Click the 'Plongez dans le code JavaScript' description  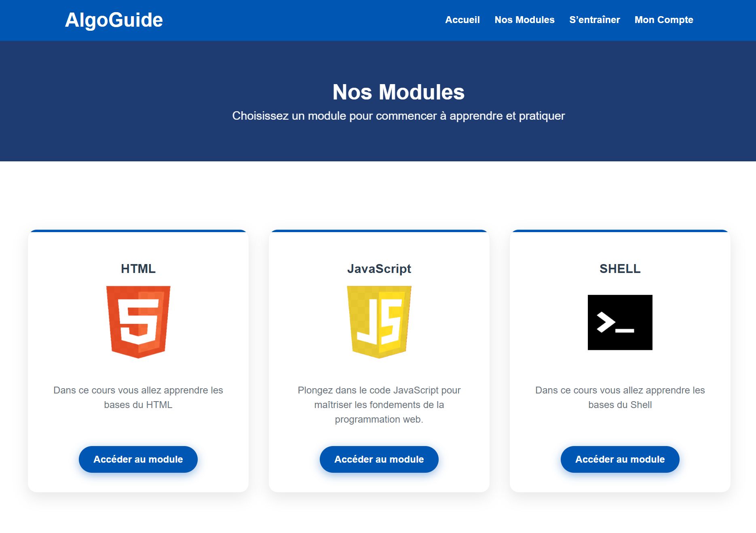pos(379,405)
